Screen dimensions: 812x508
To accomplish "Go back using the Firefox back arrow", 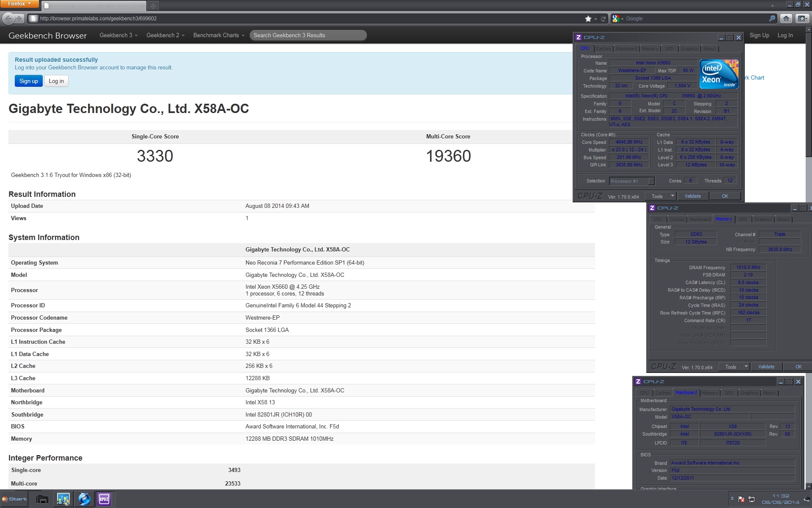I will pos(8,19).
